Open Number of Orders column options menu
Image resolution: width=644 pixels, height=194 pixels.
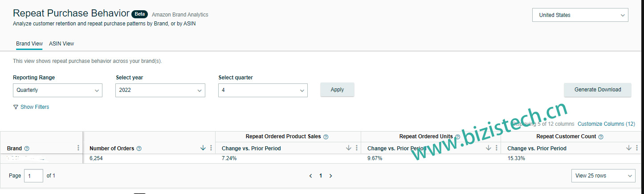coord(211,148)
